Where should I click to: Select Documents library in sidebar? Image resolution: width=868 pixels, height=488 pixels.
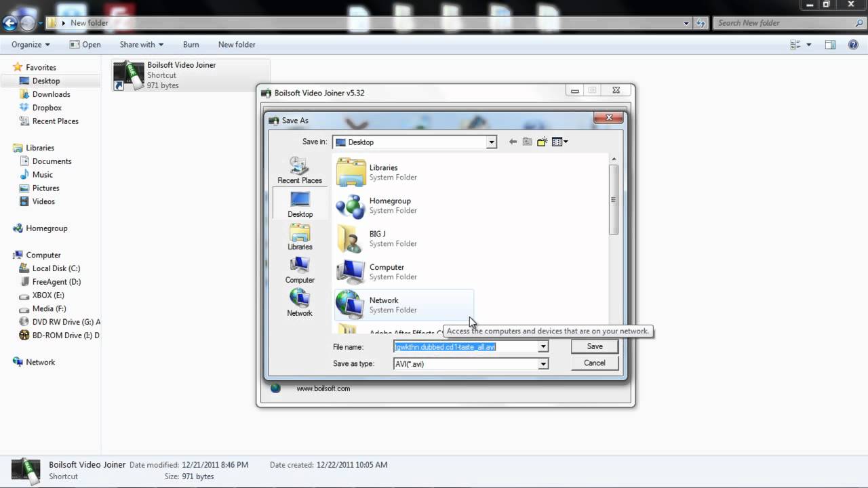click(x=52, y=161)
